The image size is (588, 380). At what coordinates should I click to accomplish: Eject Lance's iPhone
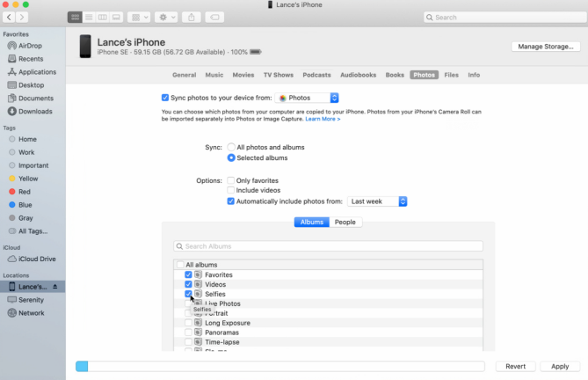pos(55,287)
